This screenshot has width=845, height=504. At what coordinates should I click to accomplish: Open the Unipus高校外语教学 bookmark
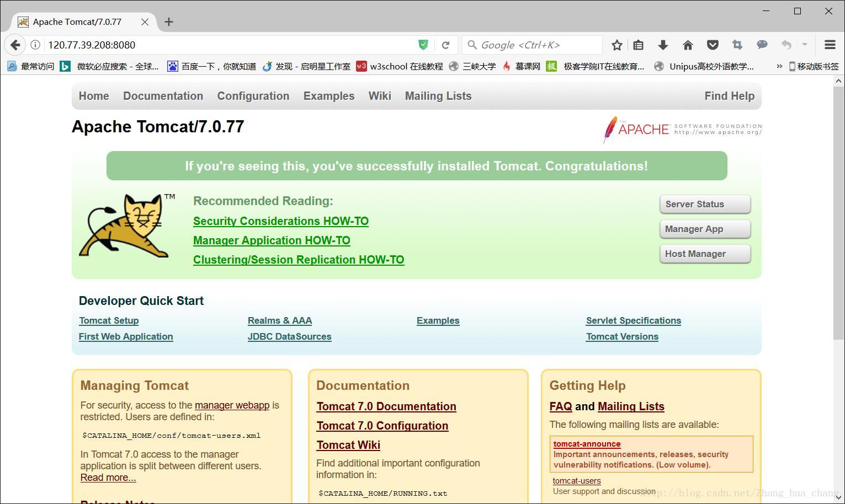point(704,66)
